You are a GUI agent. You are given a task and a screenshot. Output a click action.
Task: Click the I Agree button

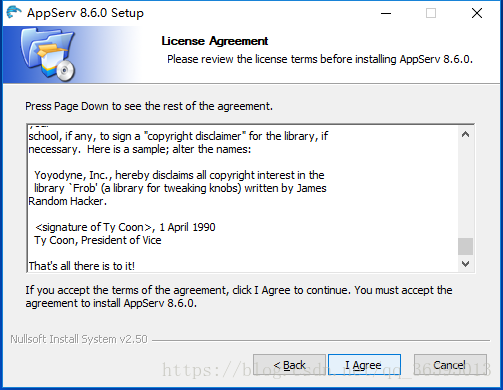click(364, 365)
